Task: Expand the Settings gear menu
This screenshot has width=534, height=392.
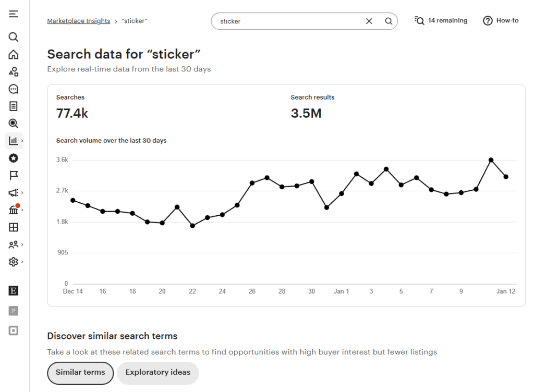Action: tap(15, 262)
